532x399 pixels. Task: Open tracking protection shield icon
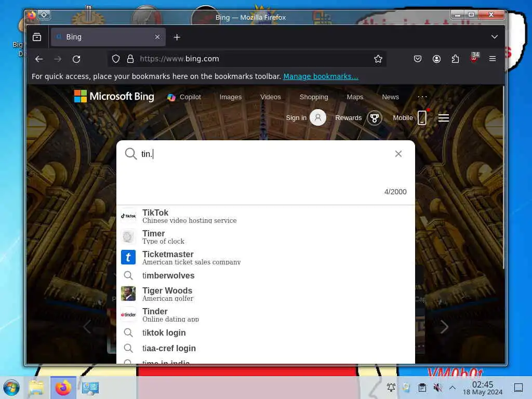[116, 59]
